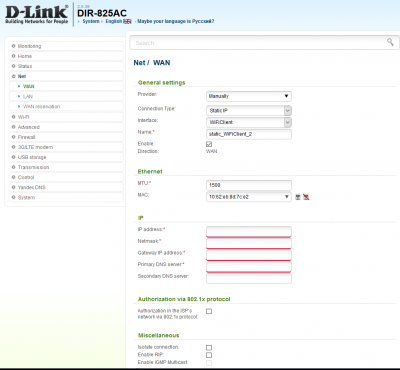The height and width of the screenshot is (370, 400).
Task: Toggle the Enable connection checkbox
Action: pyautogui.click(x=209, y=144)
